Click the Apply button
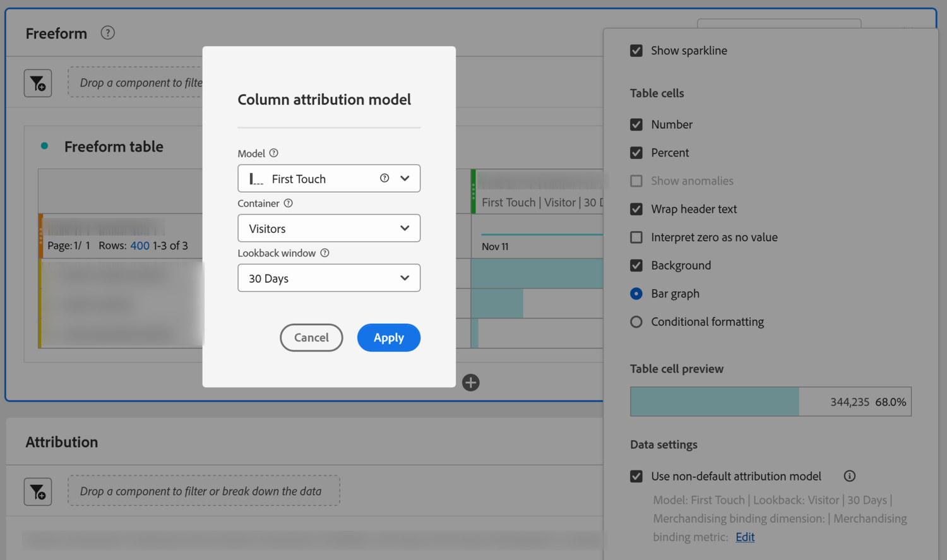947x560 pixels. pyautogui.click(x=389, y=338)
